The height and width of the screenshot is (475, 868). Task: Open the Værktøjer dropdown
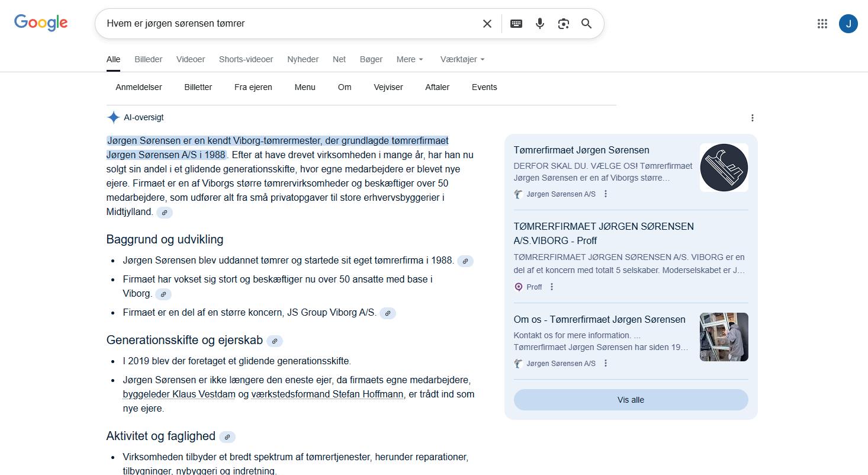(x=462, y=59)
